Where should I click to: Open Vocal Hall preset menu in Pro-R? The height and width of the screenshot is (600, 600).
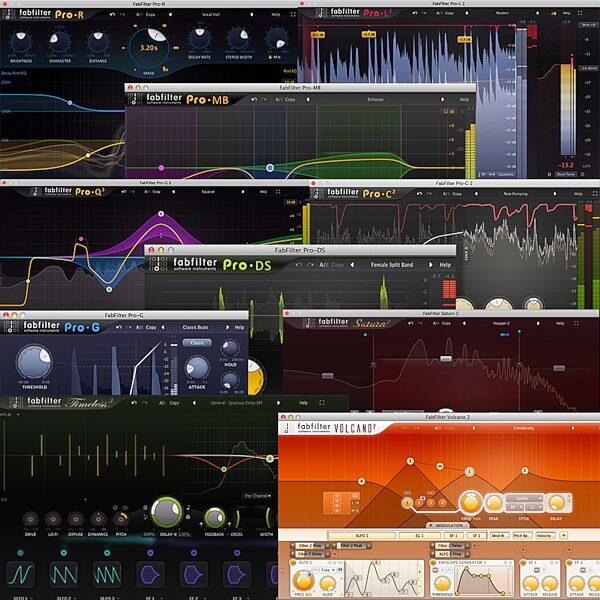[x=211, y=15]
